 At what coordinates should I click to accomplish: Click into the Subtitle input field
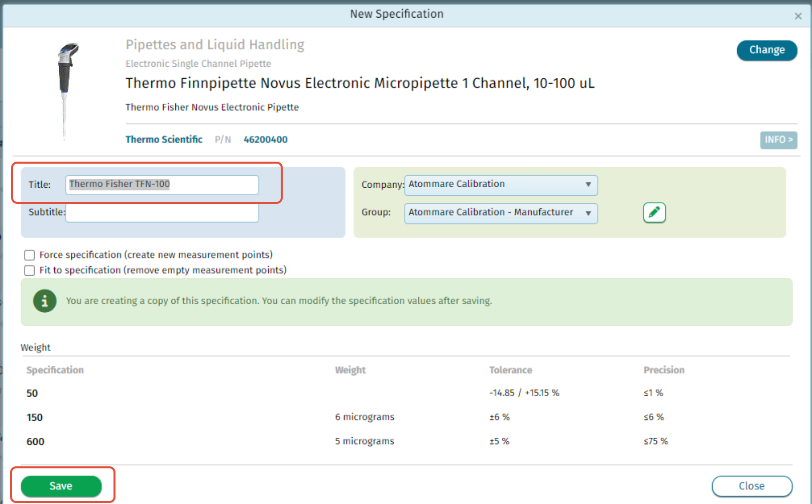click(162, 212)
